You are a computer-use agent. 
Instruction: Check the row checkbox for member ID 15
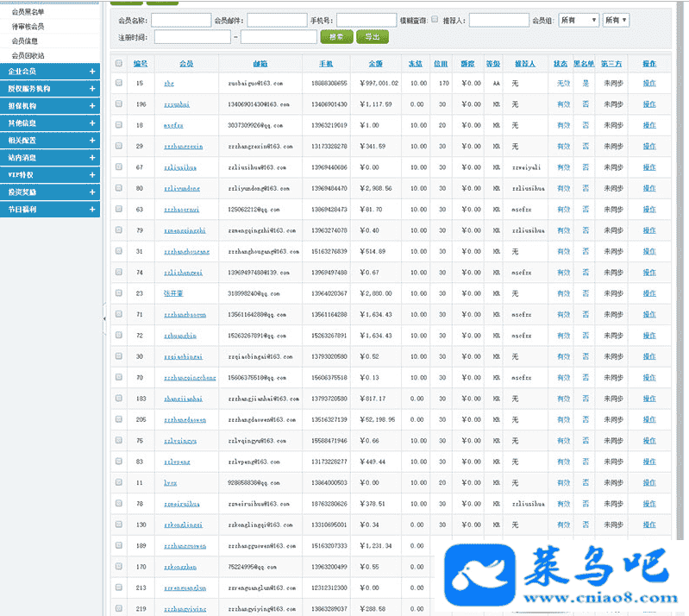[x=118, y=83]
